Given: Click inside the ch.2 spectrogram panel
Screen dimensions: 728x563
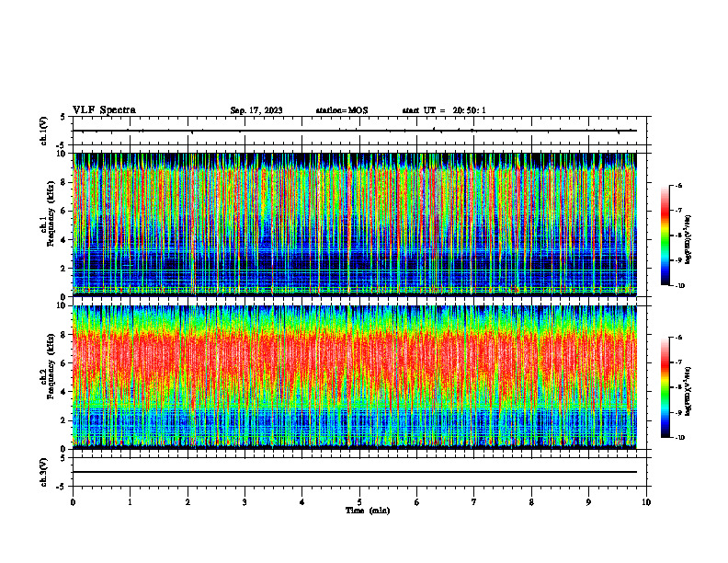Looking at the screenshot, I should [x=355, y=377].
